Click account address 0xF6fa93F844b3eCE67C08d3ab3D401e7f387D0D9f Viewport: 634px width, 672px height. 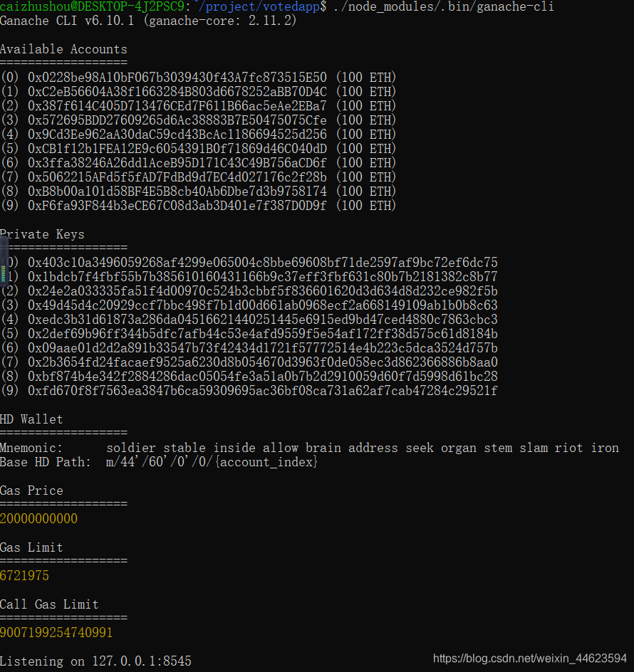point(177,206)
